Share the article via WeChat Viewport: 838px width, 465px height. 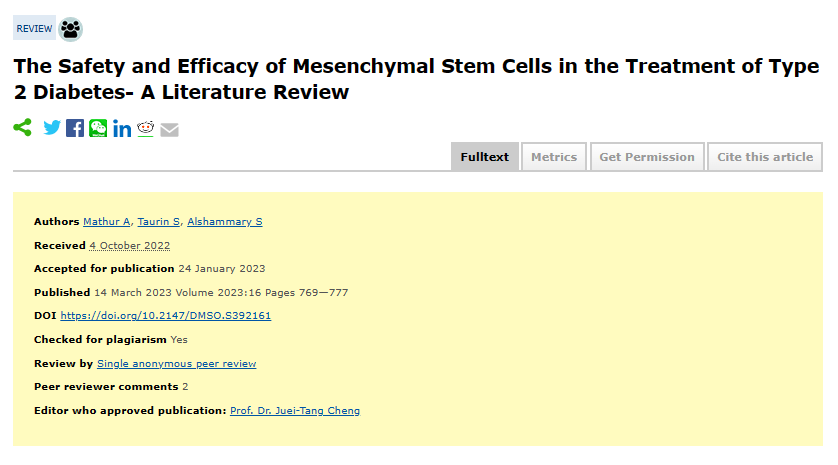tap(98, 128)
